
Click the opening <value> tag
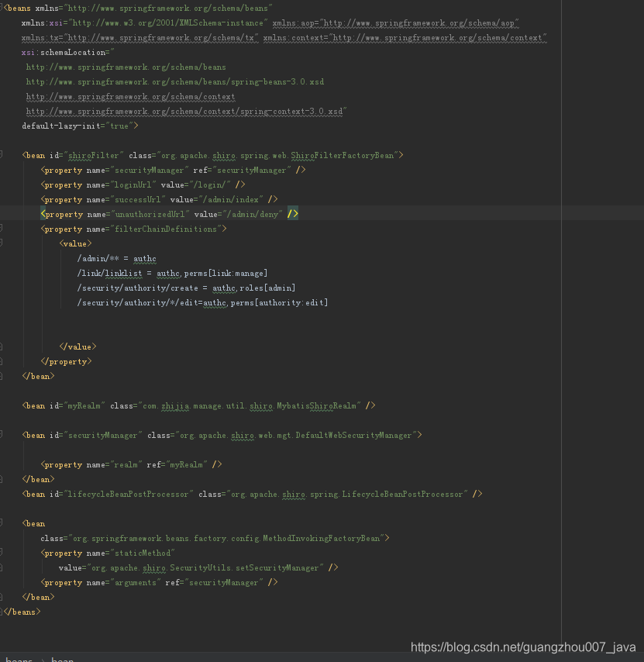tap(75, 243)
